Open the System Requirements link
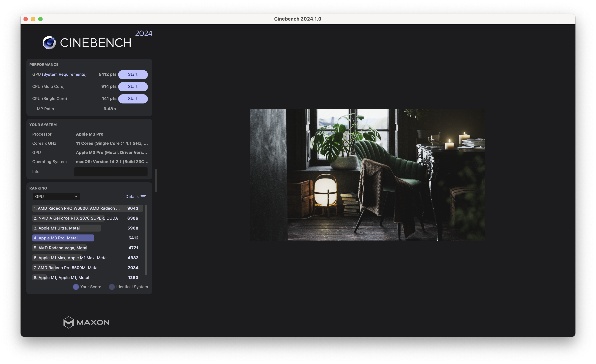The height and width of the screenshot is (364, 596). [x=64, y=74]
